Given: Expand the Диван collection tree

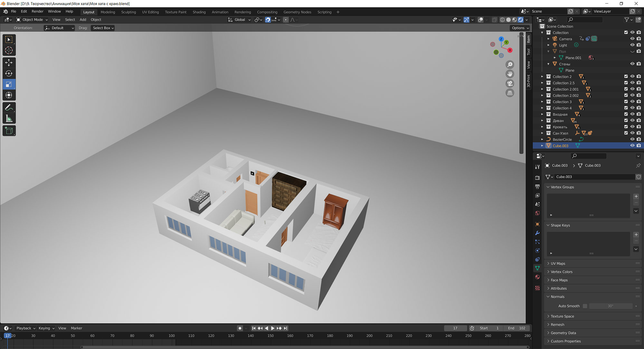Looking at the screenshot, I should click(542, 121).
